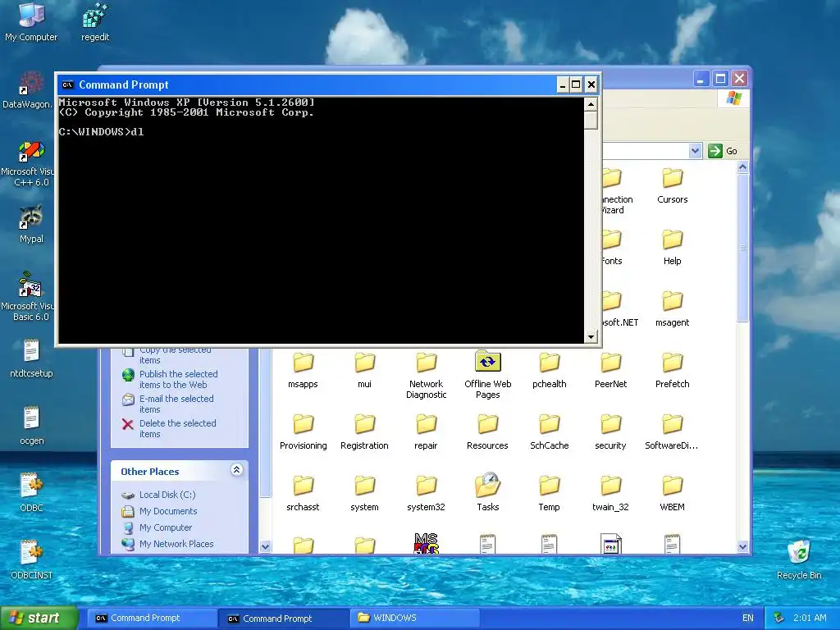Select the WBEM folder
The height and width of the screenshot is (630, 840).
tap(673, 493)
